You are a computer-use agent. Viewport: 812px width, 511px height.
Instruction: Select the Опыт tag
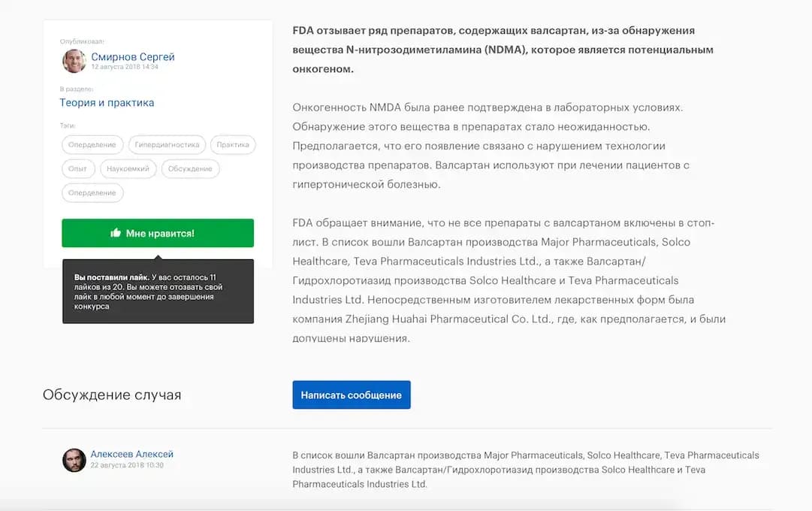[77, 168]
